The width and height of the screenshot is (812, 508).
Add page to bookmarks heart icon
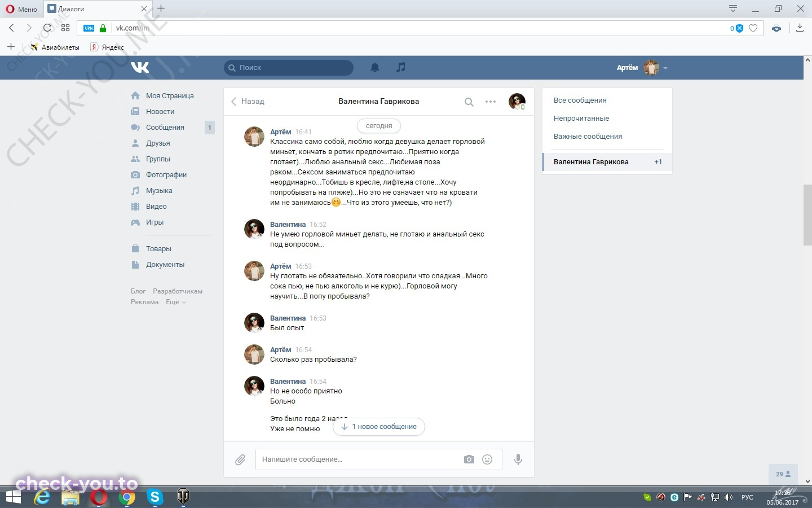[753, 28]
